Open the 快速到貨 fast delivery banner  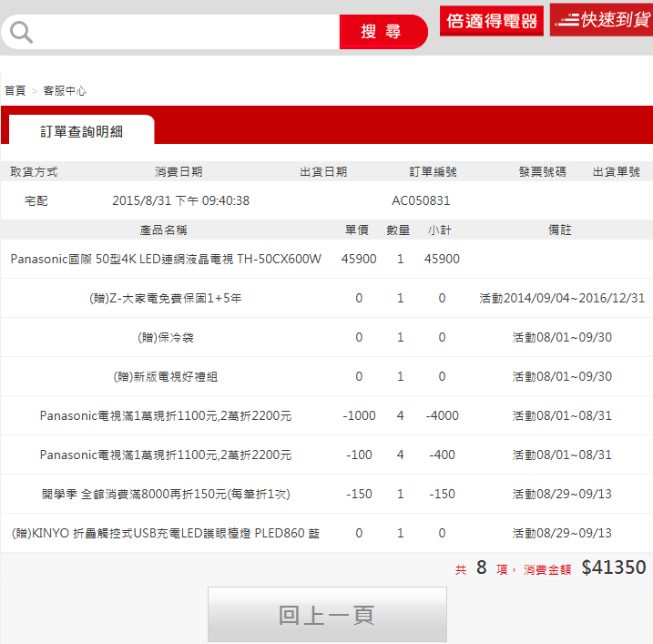point(601,19)
